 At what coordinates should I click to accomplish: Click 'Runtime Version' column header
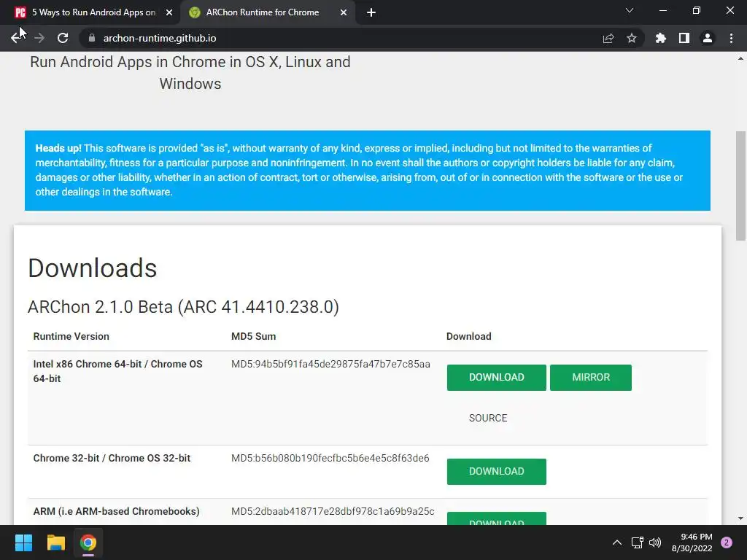(71, 336)
